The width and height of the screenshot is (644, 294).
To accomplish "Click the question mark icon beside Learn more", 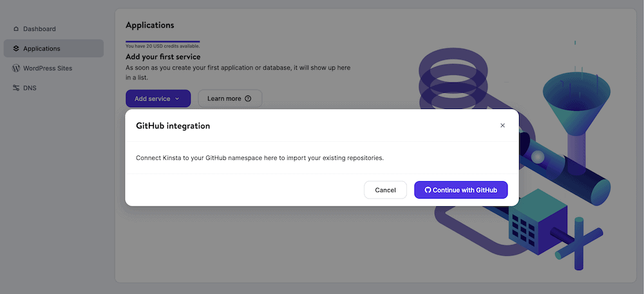I will pos(249,99).
